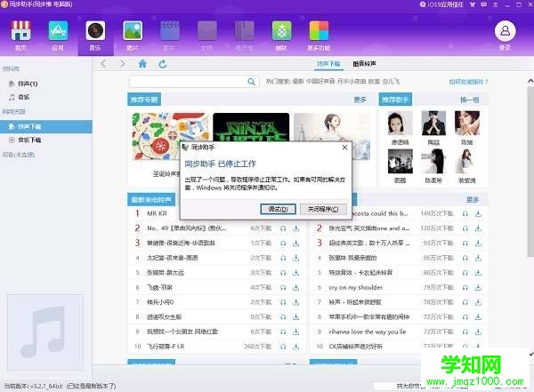Open the 越狱 jailbreak pineapple icon
The image size is (534, 392).
tap(282, 35)
